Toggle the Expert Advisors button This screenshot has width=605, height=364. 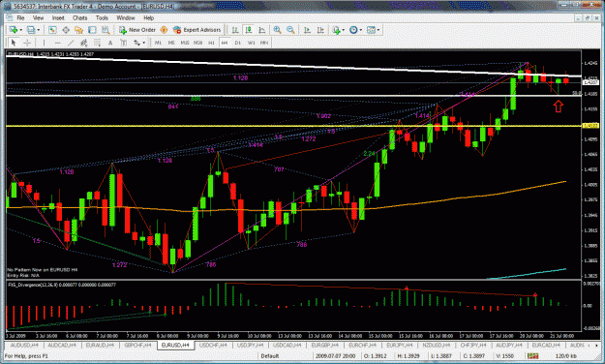pyautogui.click(x=197, y=30)
